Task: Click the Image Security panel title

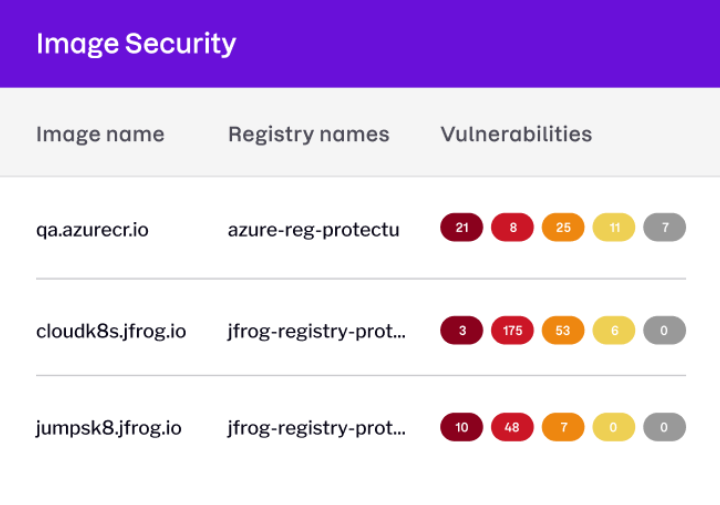Action: click(x=136, y=44)
